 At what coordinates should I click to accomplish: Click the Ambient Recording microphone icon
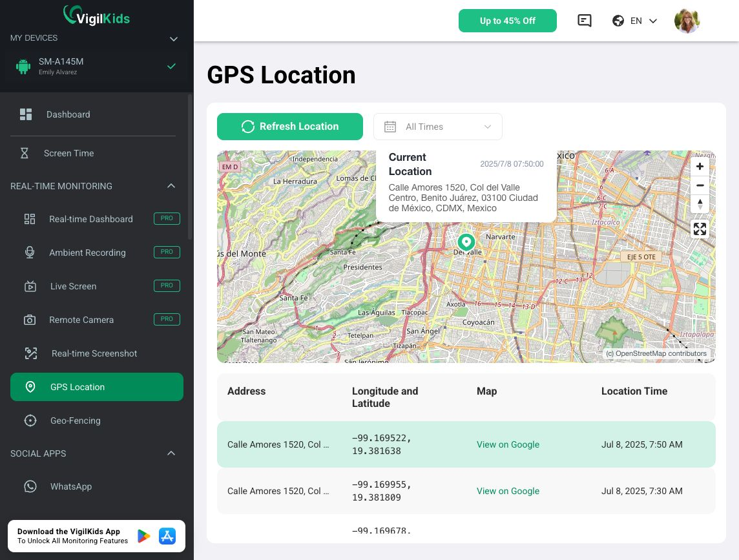tap(30, 253)
